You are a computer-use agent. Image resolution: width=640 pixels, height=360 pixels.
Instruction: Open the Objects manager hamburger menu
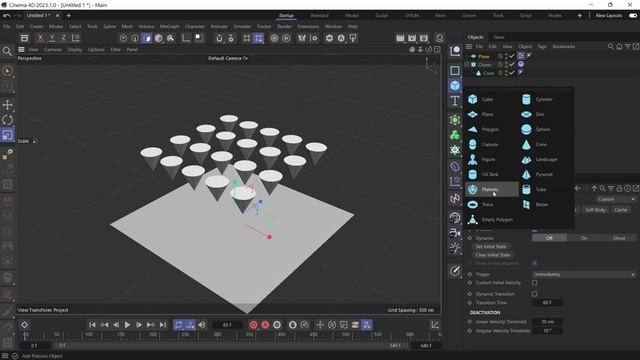[469, 47]
